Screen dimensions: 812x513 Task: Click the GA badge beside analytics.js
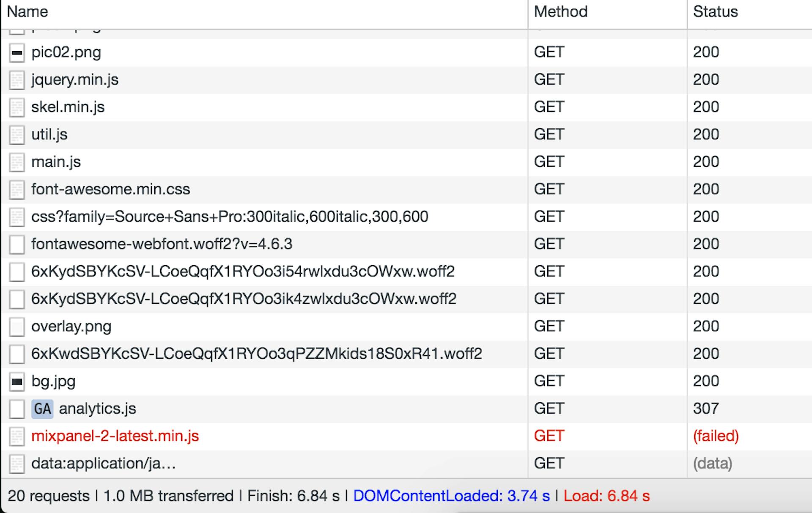tap(43, 409)
